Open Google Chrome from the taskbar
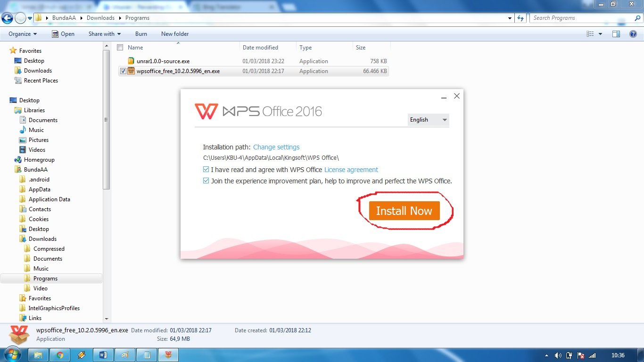The height and width of the screenshot is (362, 644). click(x=60, y=354)
